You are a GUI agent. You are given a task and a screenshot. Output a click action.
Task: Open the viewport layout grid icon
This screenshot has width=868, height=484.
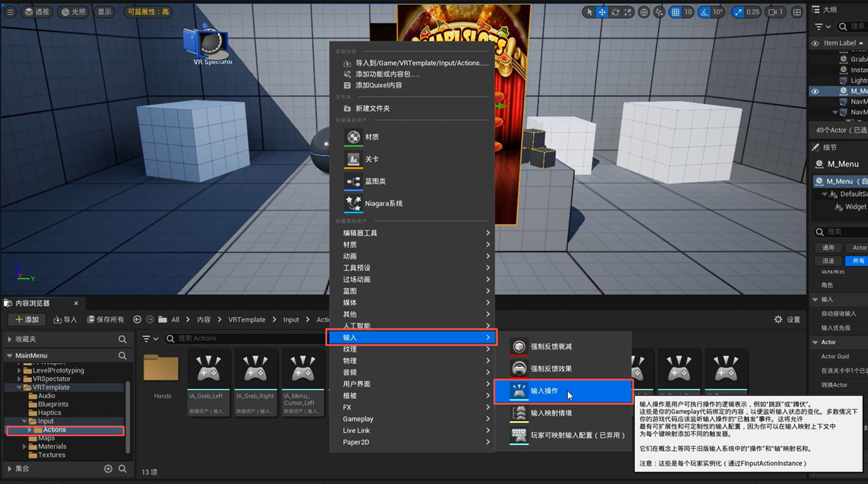[797, 12]
